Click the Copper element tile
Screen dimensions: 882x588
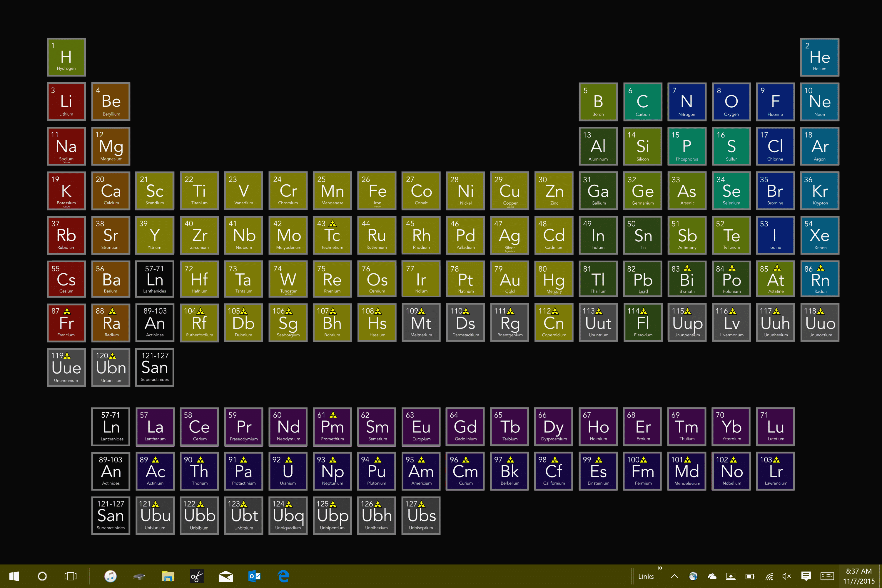(x=510, y=191)
